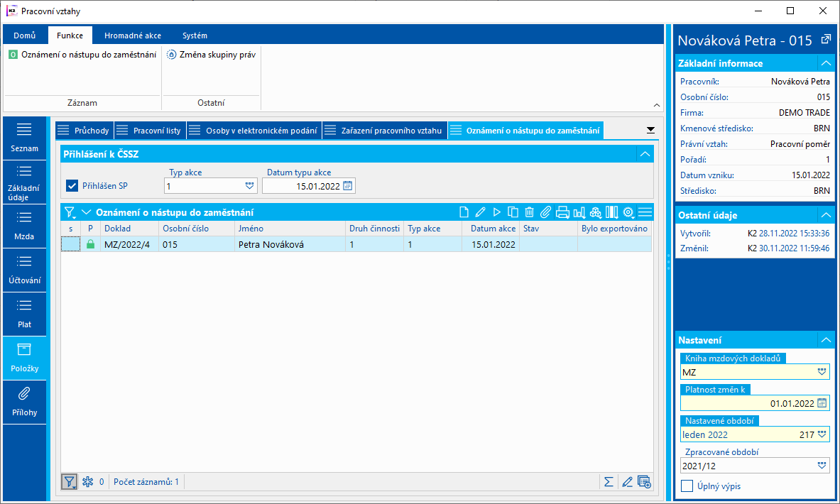Open the Nastavené období dropdown

tap(822, 434)
